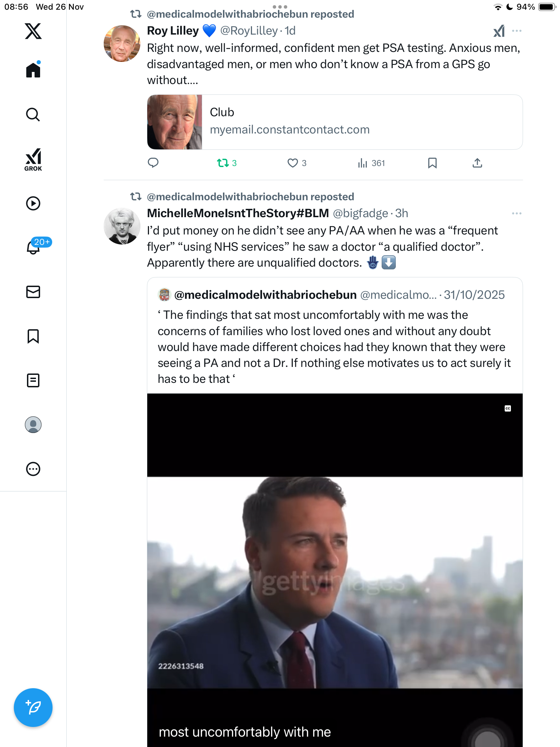Open the profile icon in sidebar
This screenshot has height=747, width=560.
33,425
